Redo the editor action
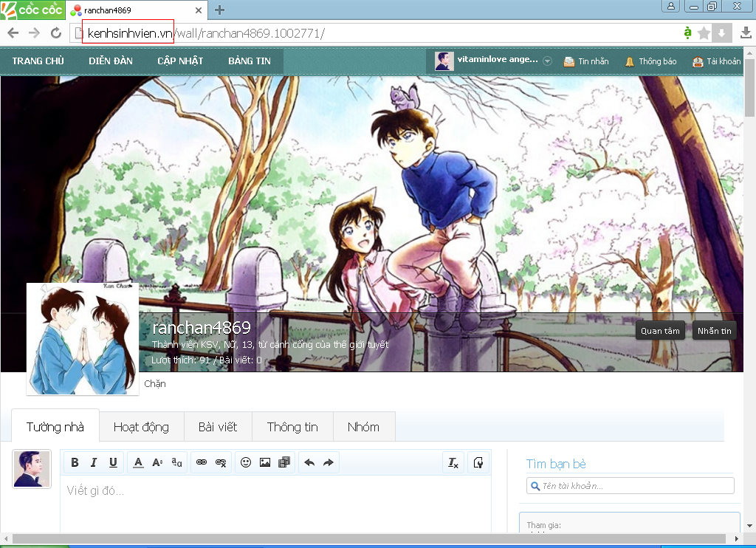 pyautogui.click(x=329, y=462)
